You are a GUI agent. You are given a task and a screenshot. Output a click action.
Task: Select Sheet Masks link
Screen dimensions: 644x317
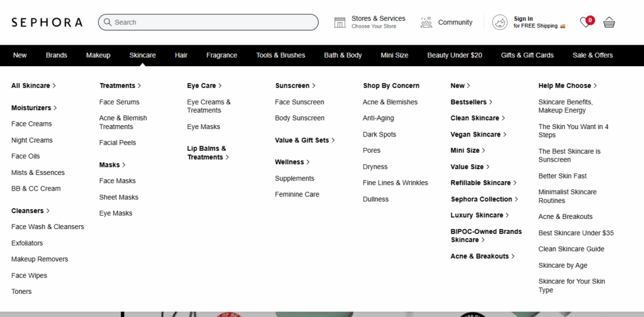click(x=119, y=197)
